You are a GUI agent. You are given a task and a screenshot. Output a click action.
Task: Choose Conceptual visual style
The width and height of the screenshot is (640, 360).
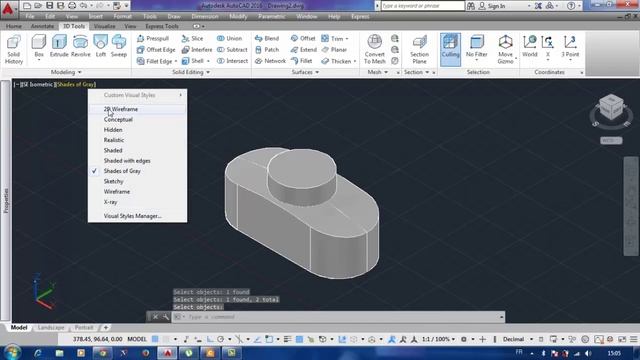138,120
